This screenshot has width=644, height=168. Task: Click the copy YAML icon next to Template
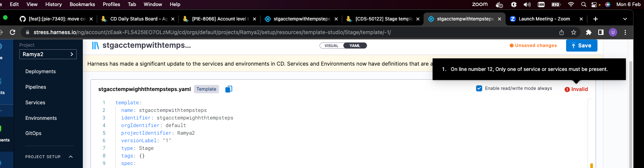tap(228, 89)
